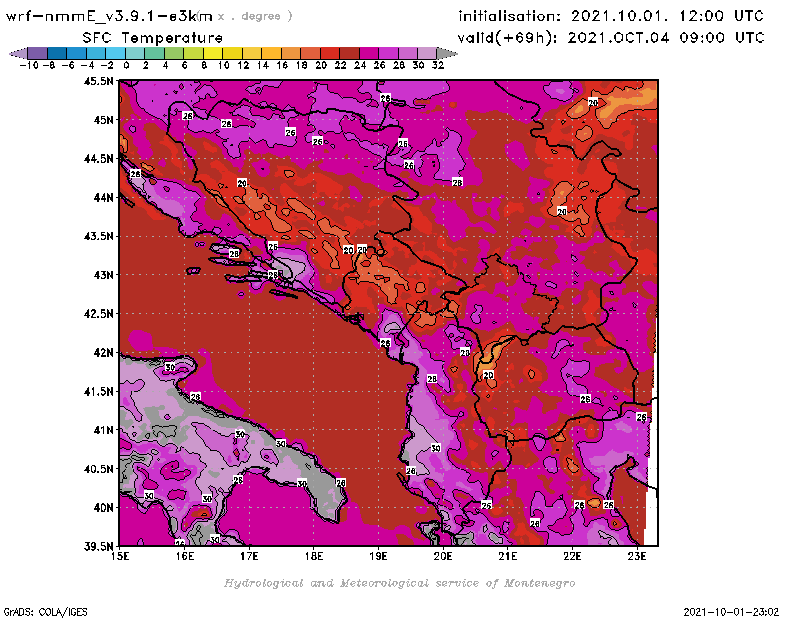This screenshot has width=800, height=618.
Task: Click the 41.5N latitude axis label
Action: click(98, 391)
